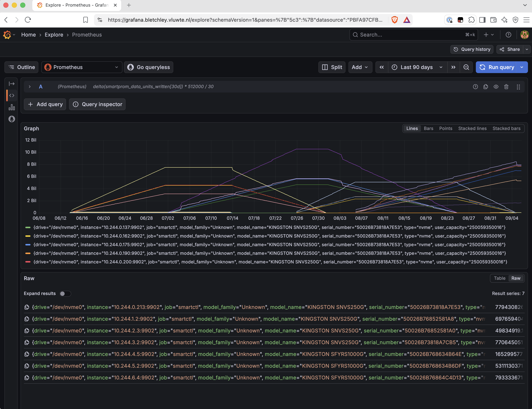Expand query row A chevron

(30, 87)
